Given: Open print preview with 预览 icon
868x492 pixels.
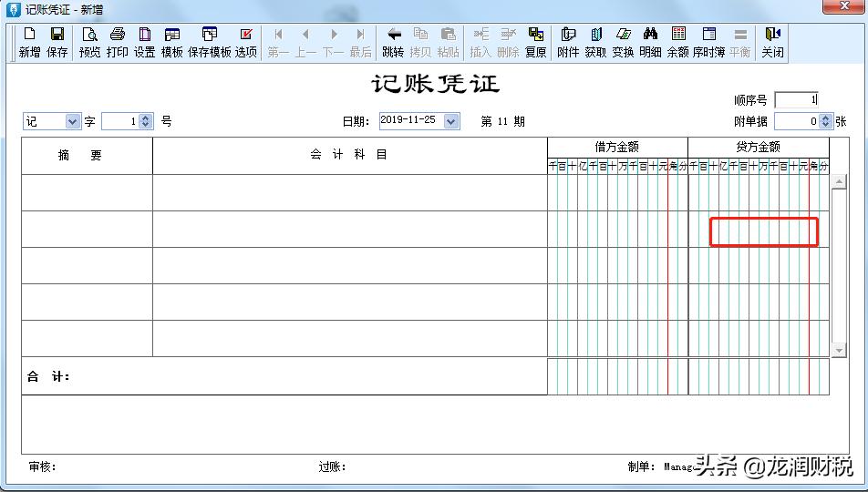Looking at the screenshot, I should [89, 43].
